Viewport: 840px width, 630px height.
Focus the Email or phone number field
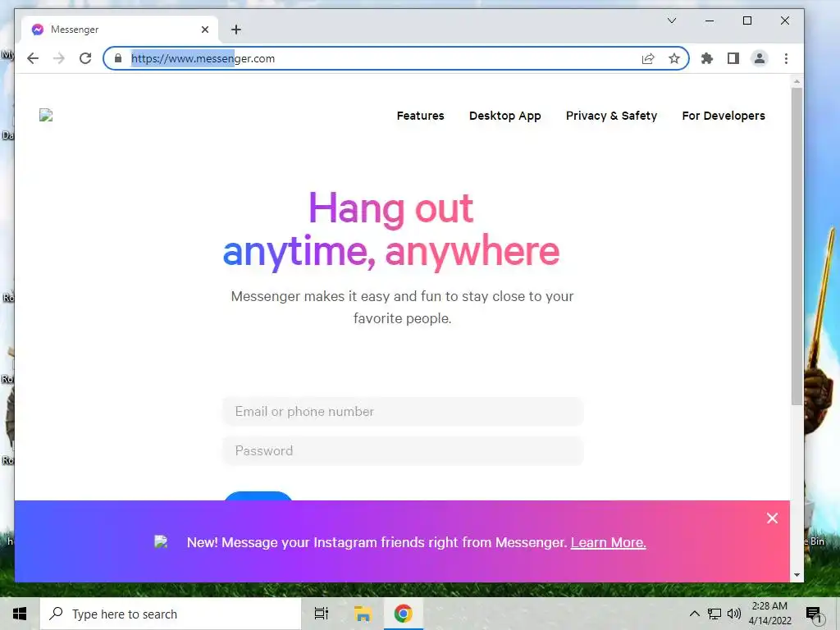coord(403,412)
